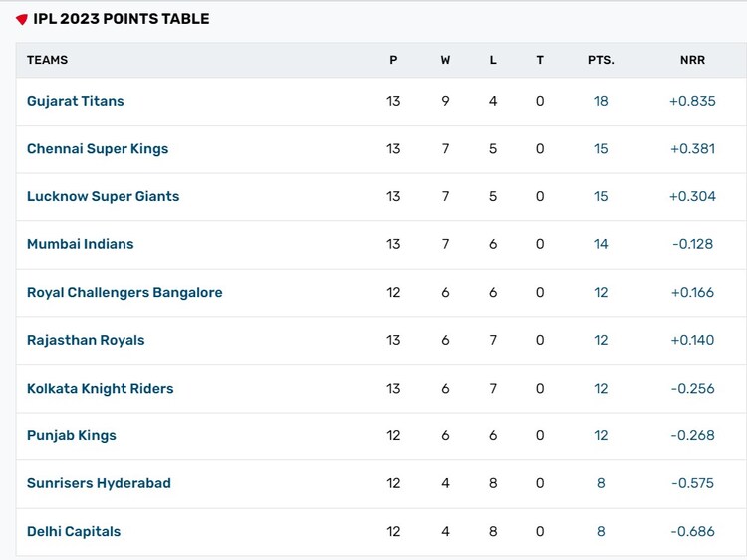The width and height of the screenshot is (747, 560).
Task: Open the Gujarat Titans team link
Action: [x=76, y=101]
